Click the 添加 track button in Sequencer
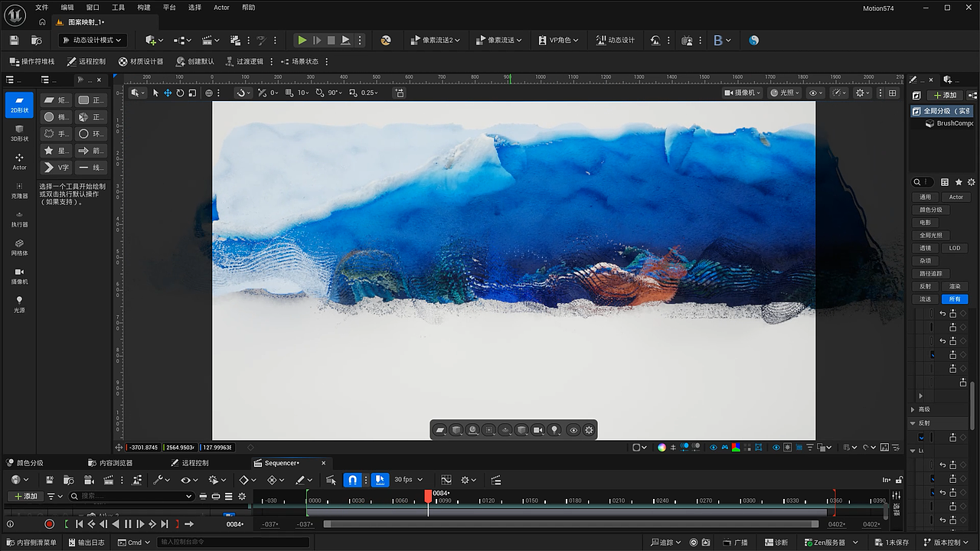980x551 pixels. tap(25, 496)
